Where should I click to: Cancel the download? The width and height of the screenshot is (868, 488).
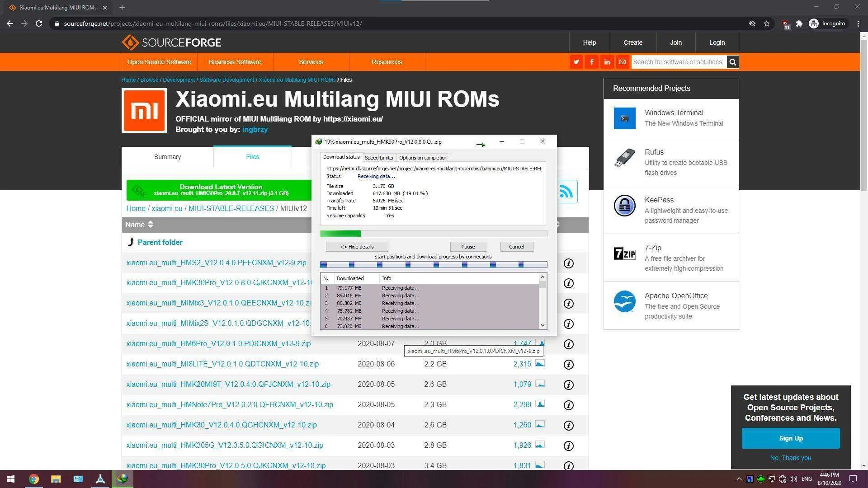(516, 247)
